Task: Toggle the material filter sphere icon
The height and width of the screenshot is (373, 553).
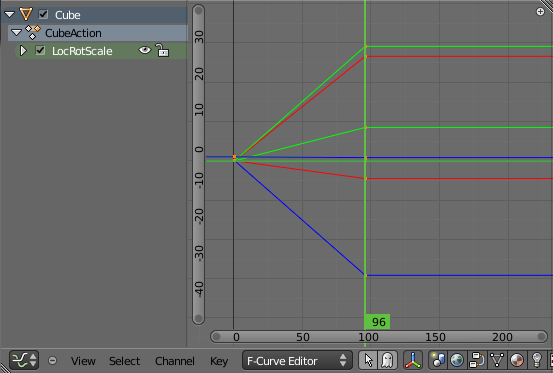Action: [x=516, y=360]
